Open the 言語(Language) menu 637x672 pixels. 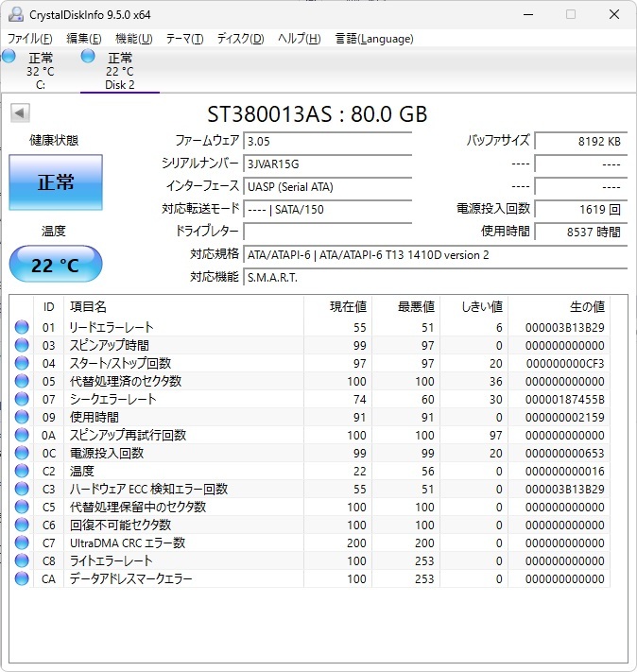[374, 39]
